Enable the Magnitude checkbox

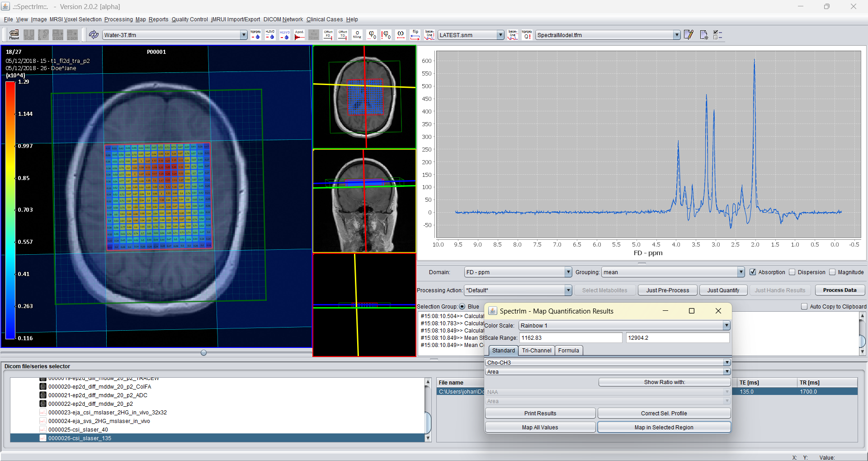tap(832, 272)
